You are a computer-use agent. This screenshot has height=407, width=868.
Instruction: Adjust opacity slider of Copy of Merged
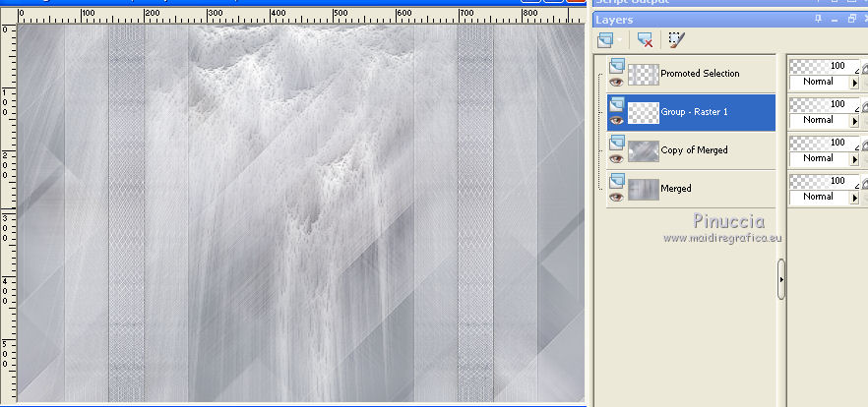click(x=824, y=143)
